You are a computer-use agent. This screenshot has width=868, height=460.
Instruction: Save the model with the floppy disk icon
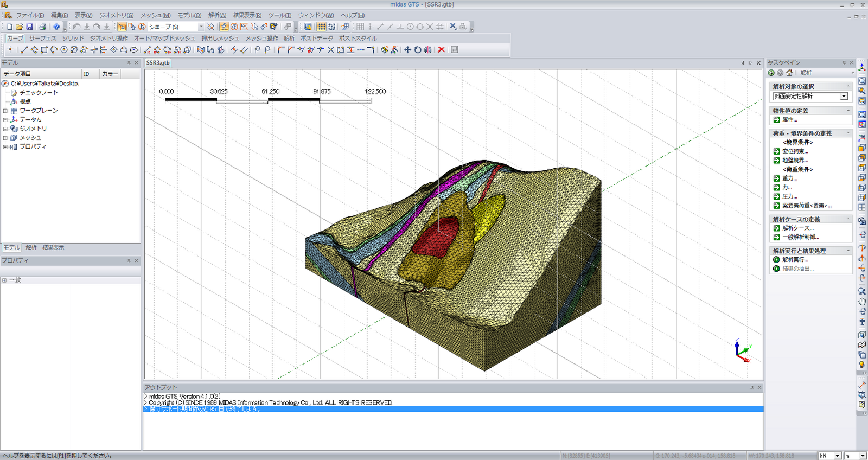point(29,27)
